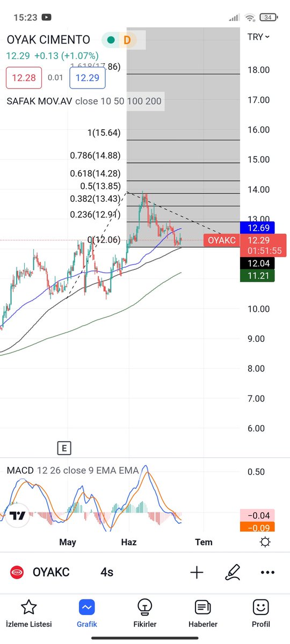The image size is (290, 644).
Task: Open the E earnings marker on chart
Action: click(64, 448)
